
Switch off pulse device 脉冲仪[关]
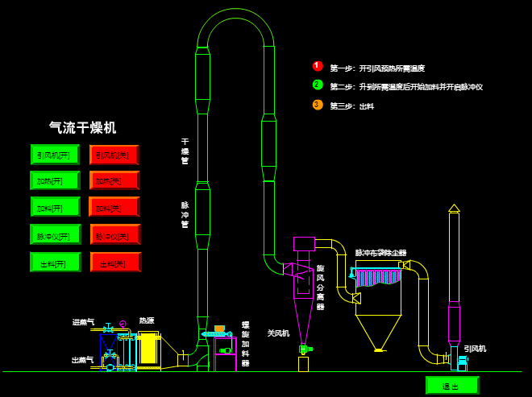[115, 234]
